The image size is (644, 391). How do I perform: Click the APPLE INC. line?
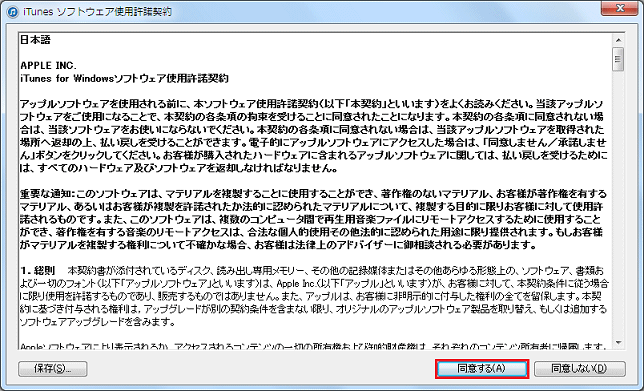click(x=48, y=65)
